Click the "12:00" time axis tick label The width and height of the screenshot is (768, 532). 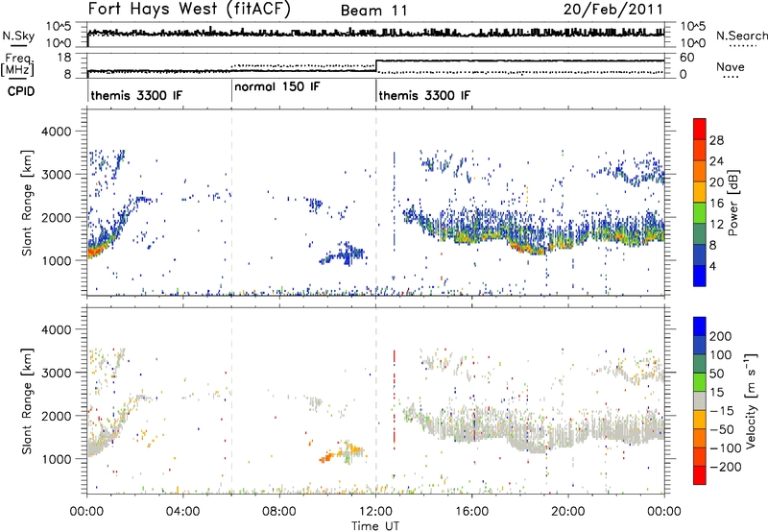tap(375, 512)
